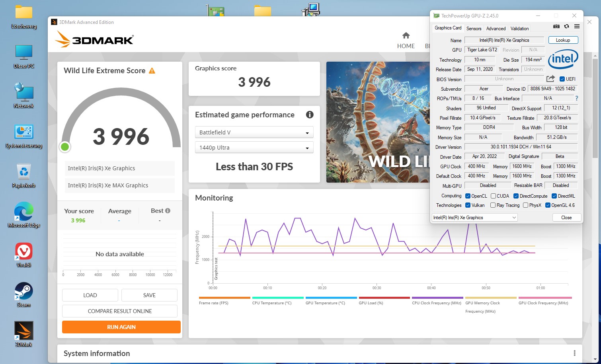Click the warning triangle beside Wild Life Extreme Score

point(152,71)
